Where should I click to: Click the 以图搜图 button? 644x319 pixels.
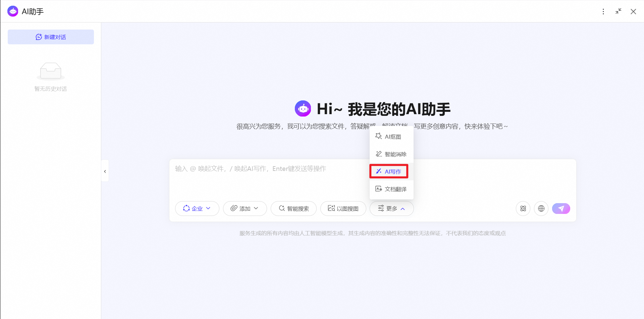(343, 209)
